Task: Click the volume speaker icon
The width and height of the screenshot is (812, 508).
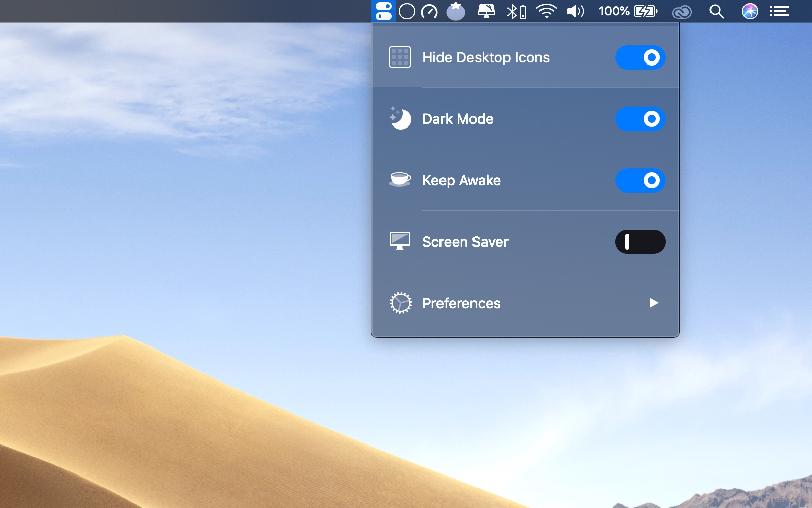Action: point(576,11)
